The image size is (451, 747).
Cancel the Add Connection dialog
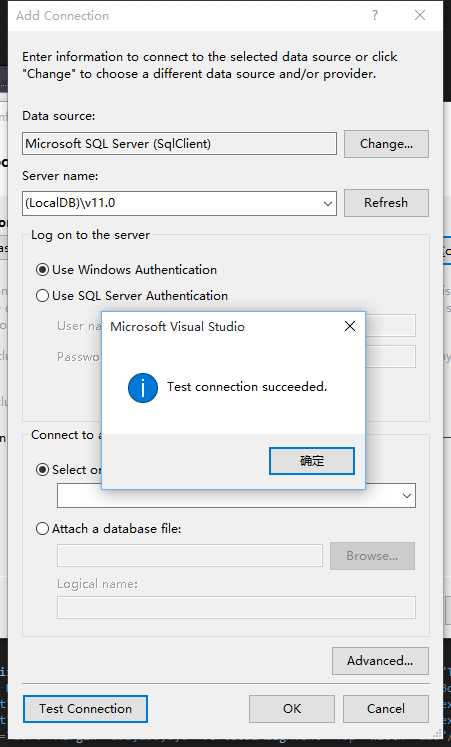tap(386, 709)
